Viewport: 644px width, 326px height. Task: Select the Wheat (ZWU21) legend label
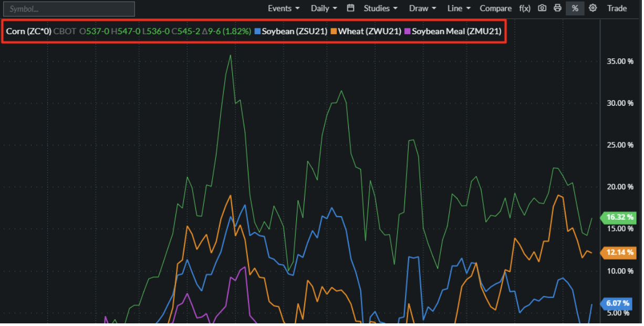click(370, 32)
